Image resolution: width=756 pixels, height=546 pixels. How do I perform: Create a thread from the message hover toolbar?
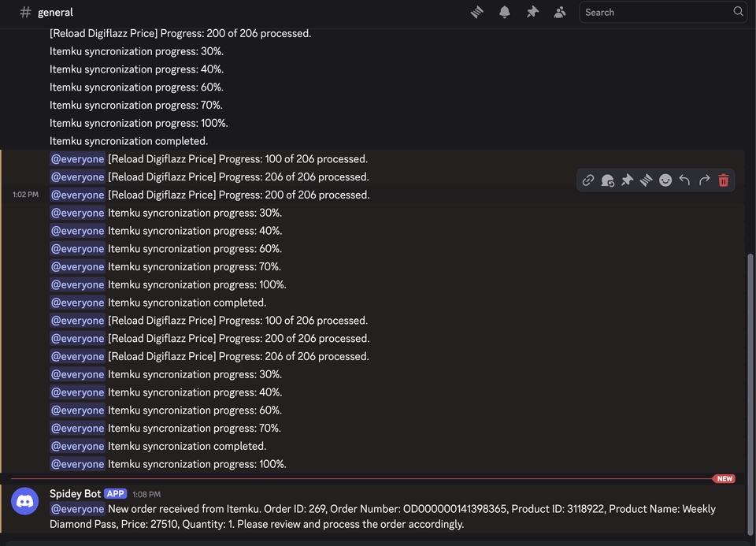pyautogui.click(x=646, y=180)
